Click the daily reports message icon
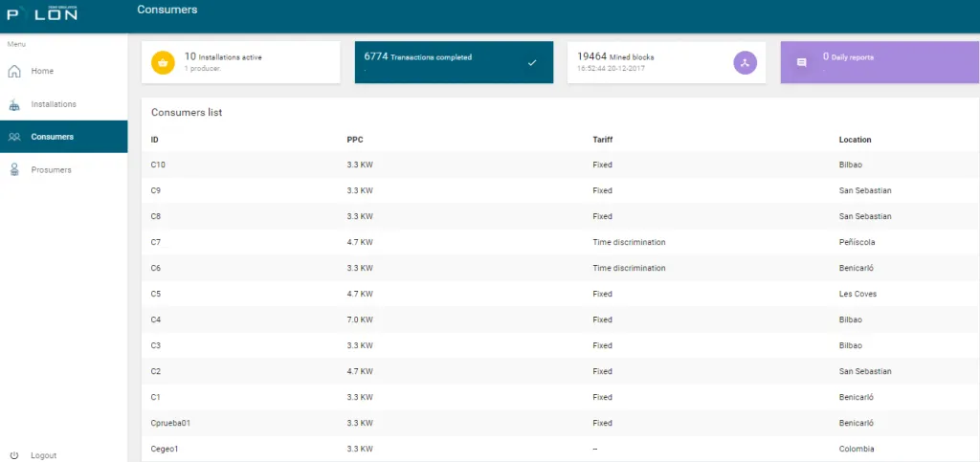 [x=801, y=62]
